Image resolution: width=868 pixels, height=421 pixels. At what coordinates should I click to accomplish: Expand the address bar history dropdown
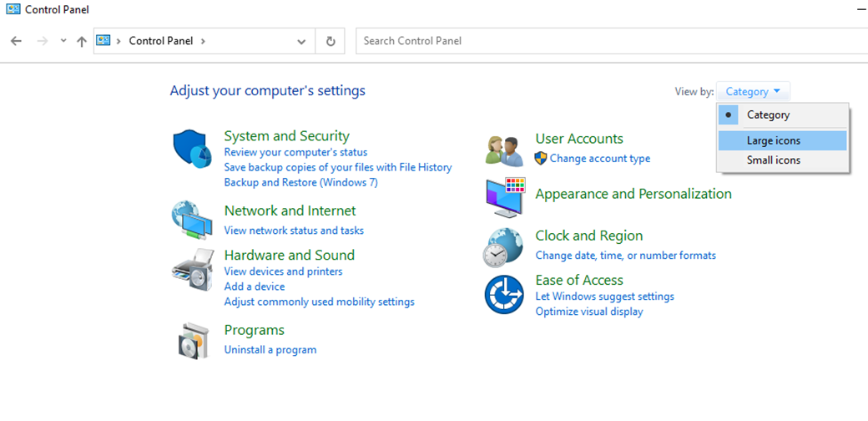tap(301, 41)
